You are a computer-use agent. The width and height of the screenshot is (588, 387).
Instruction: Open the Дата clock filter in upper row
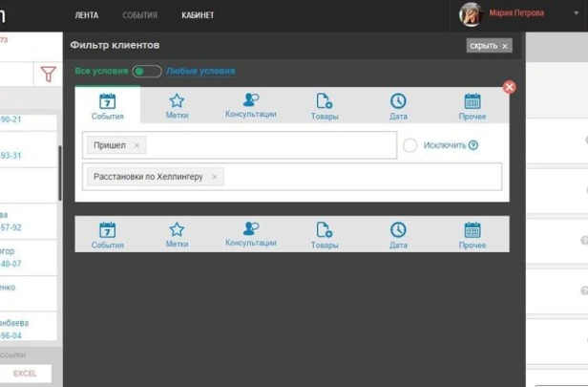[398, 105]
